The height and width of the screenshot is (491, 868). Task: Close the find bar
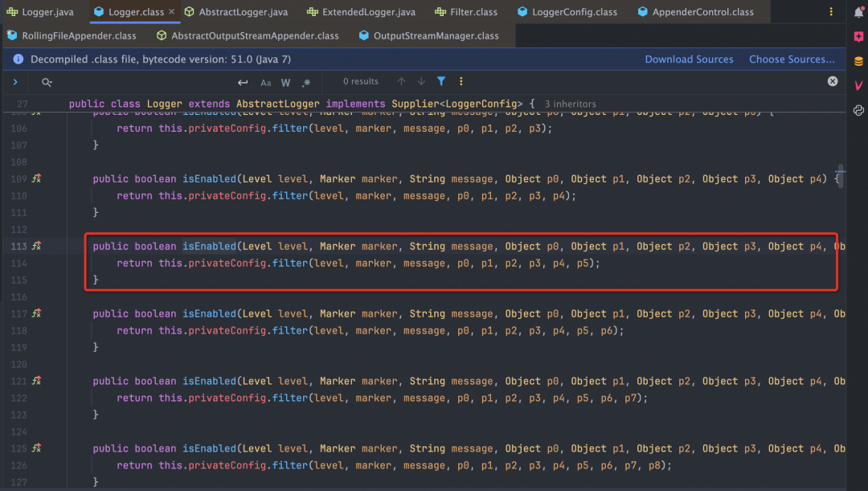[833, 81]
